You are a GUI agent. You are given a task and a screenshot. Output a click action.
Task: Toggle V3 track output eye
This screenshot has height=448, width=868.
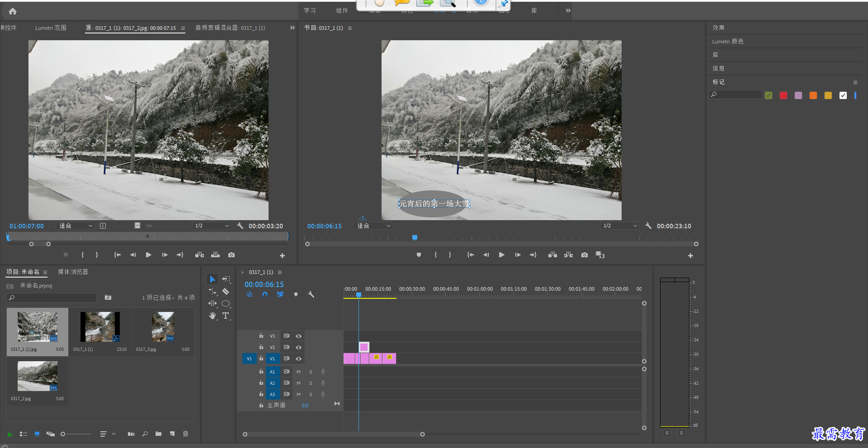[x=298, y=336]
